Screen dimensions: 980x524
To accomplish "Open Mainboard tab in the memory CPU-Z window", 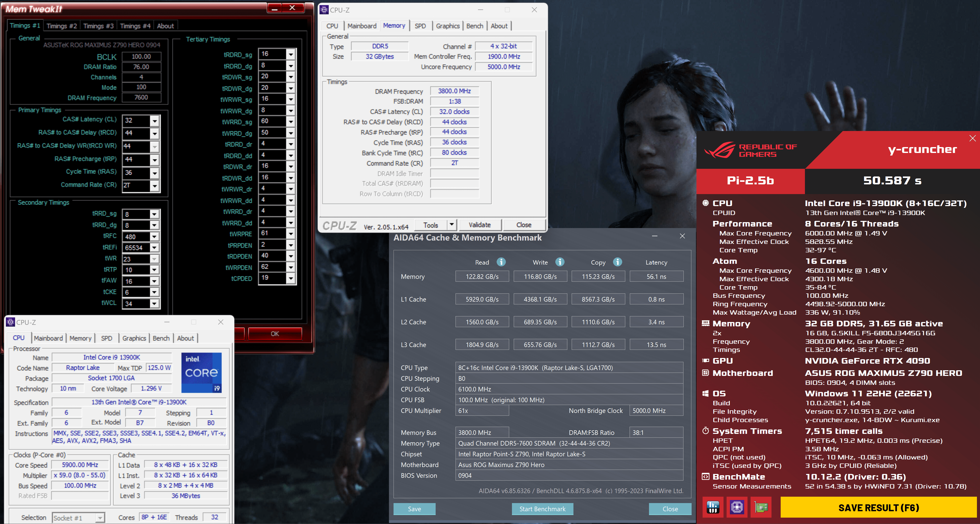I will point(362,26).
